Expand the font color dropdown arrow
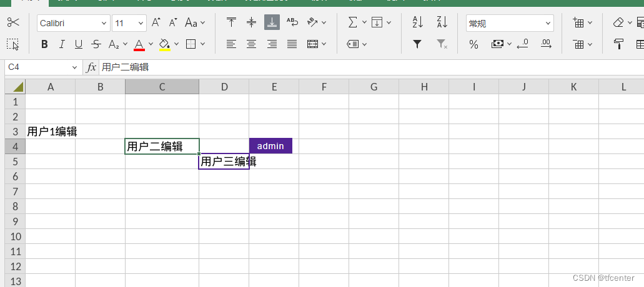The width and height of the screenshot is (644, 287). coord(151,44)
